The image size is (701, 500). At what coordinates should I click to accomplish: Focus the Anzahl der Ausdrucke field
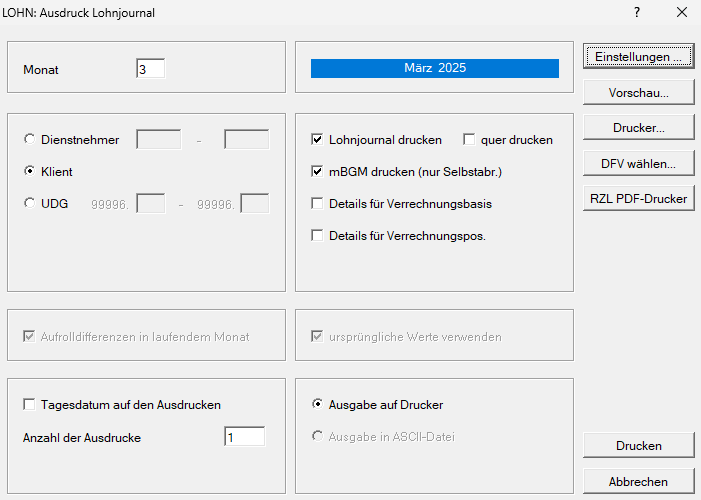(x=244, y=437)
